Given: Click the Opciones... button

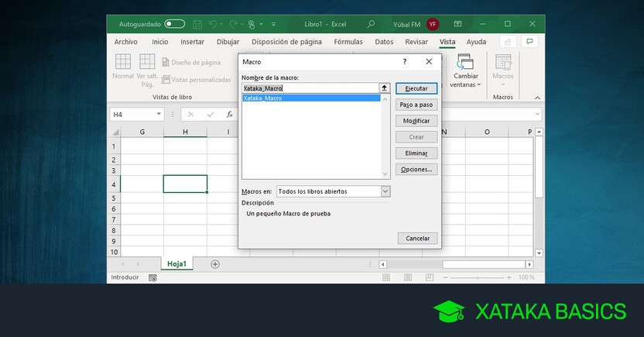Looking at the screenshot, I should click(x=416, y=170).
